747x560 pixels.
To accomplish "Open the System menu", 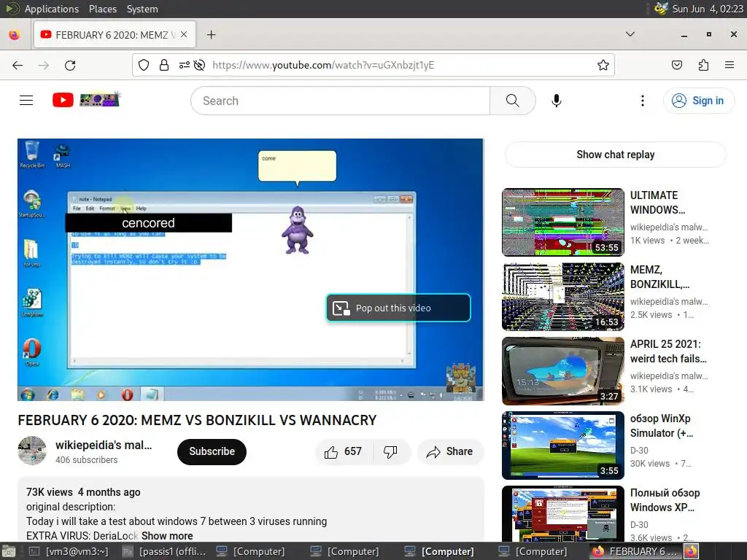I will pyautogui.click(x=142, y=9).
